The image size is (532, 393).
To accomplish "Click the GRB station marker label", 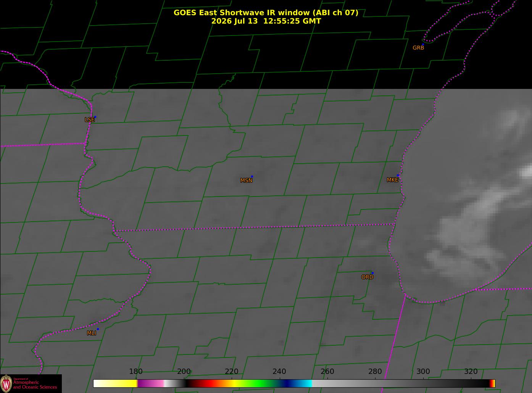I will [x=418, y=48].
